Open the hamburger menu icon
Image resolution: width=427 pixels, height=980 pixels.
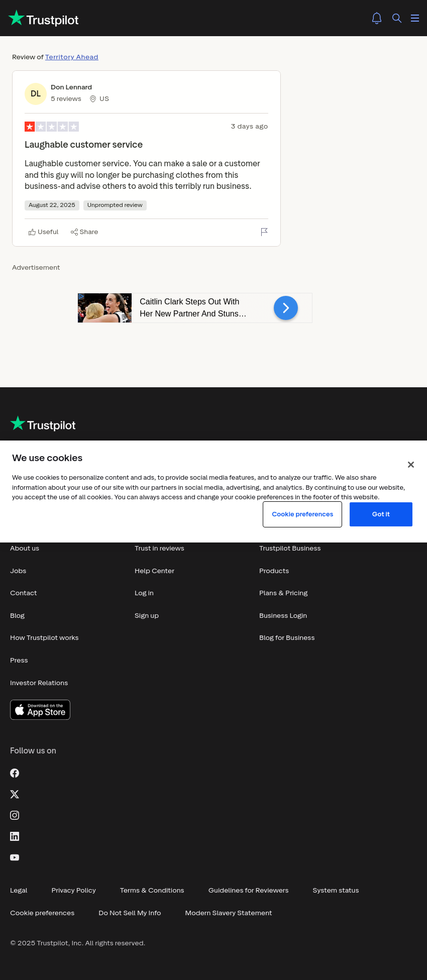(415, 18)
